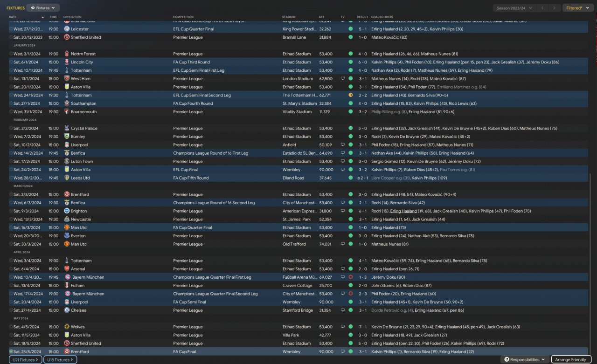Click the TV icon in the Arsenal row
The height and width of the screenshot is (364, 597).
click(343, 269)
